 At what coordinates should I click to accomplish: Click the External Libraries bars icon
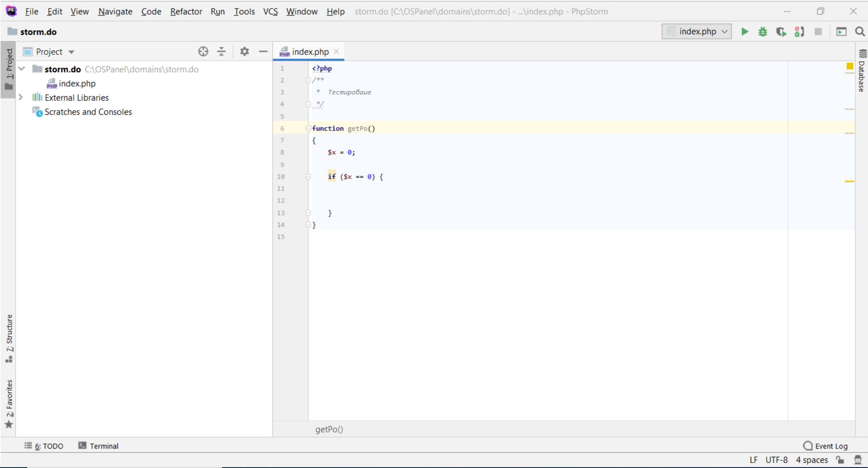pyautogui.click(x=37, y=97)
